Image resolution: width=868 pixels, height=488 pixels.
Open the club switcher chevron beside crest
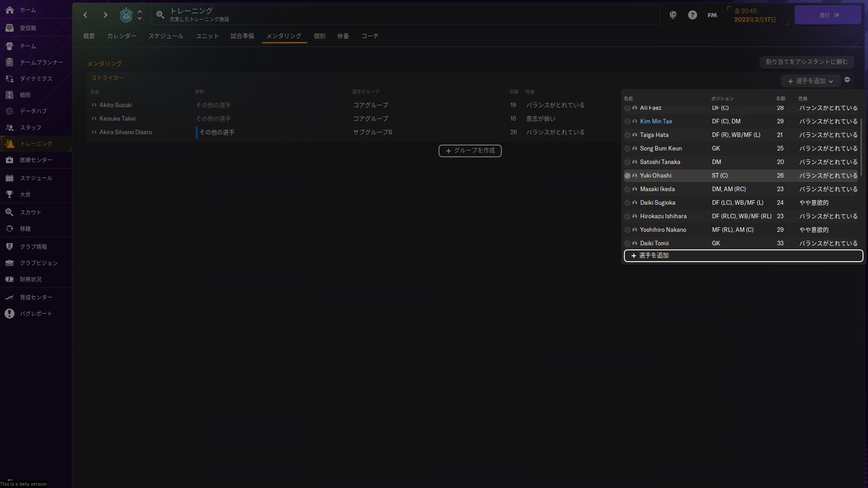140,15
